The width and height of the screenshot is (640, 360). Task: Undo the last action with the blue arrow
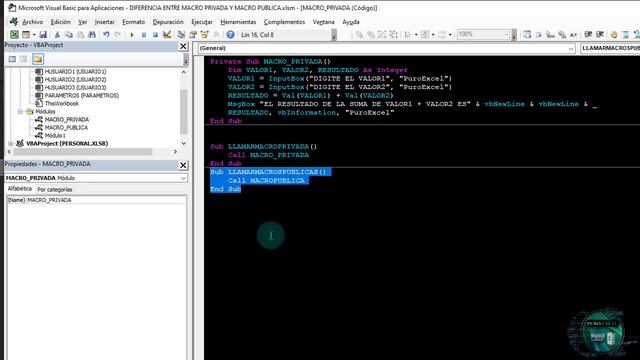tap(106, 35)
